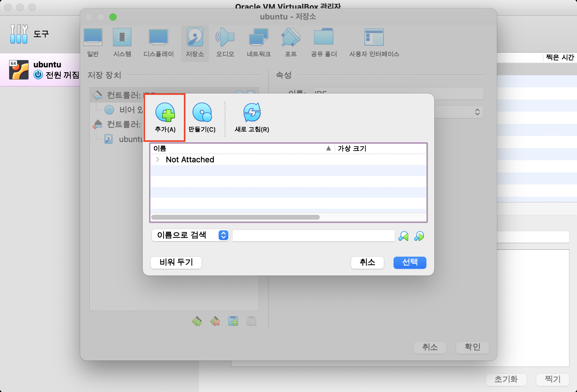
Task: Click the remove attachment icon below storage tree
Action: (x=251, y=321)
